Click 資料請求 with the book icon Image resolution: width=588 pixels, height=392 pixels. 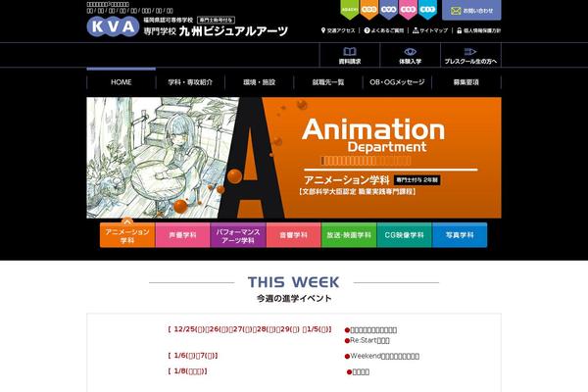point(350,56)
